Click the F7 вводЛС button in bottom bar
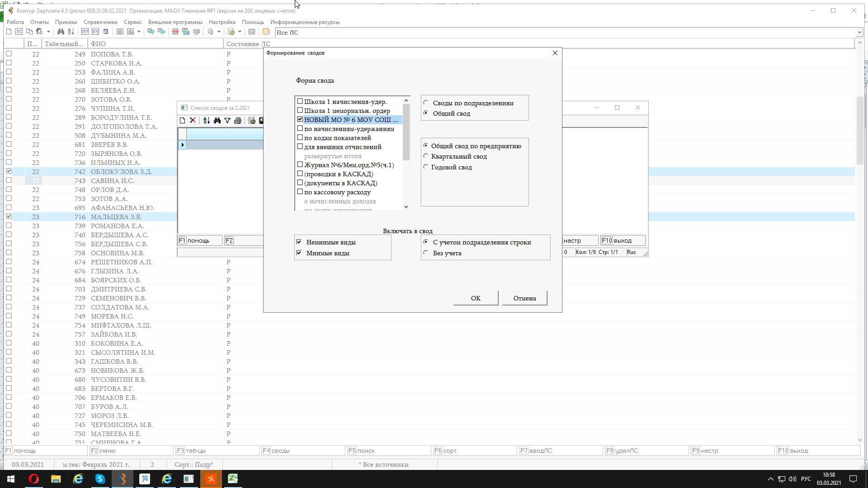 coord(561,450)
